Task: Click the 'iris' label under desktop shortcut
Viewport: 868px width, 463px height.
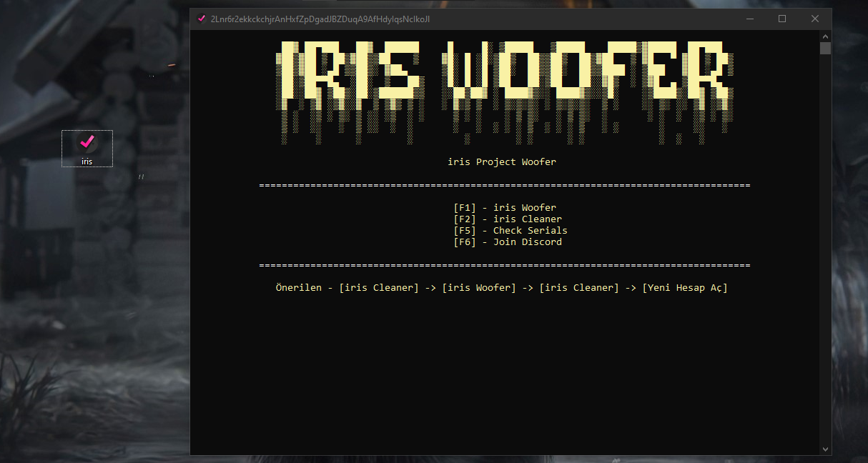Action: click(87, 161)
